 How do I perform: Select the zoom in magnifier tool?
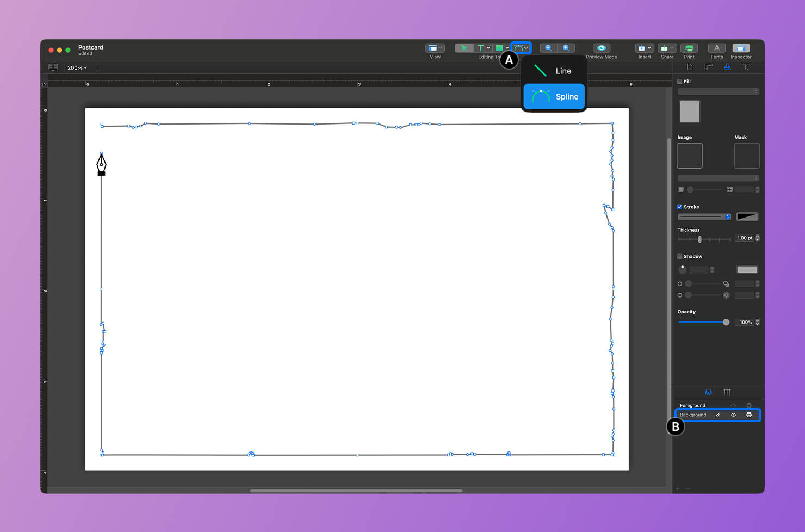[566, 47]
